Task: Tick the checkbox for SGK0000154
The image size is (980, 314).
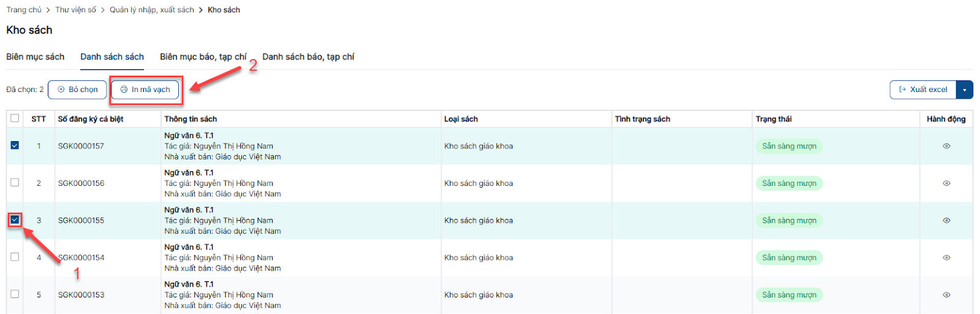Action: pos(15,257)
